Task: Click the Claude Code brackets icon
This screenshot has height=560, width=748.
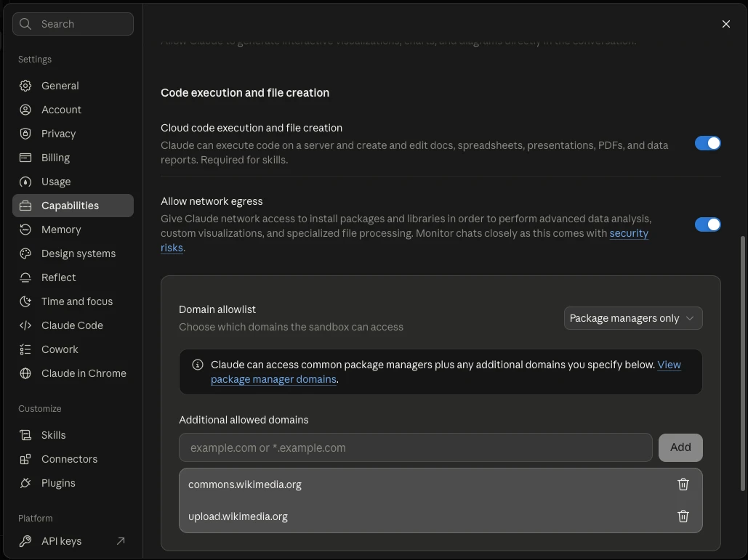Action: click(x=25, y=325)
